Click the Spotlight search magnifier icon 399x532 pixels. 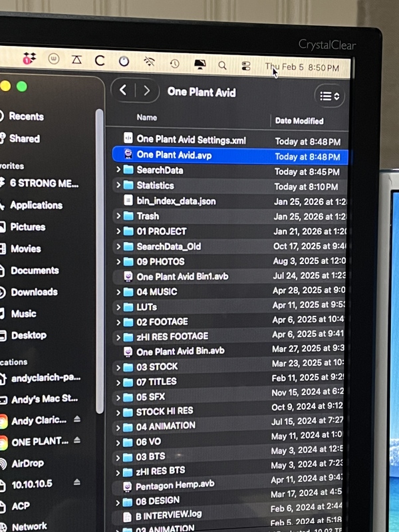pos(222,65)
